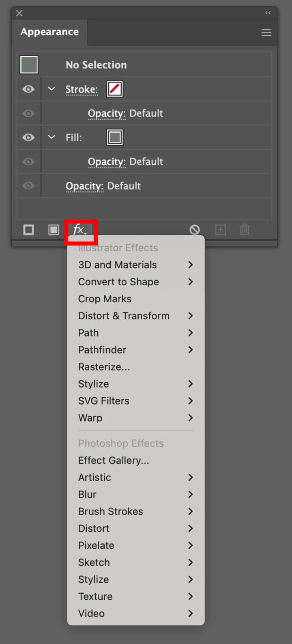The width and height of the screenshot is (292, 644).
Task: Click the Fill color swatch
Action: coord(115,137)
